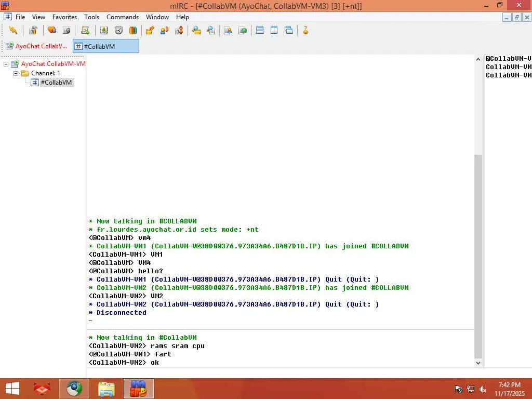Open the URLs List toolbar icon
The width and height of the screenshot is (532, 399).
pos(242,31)
